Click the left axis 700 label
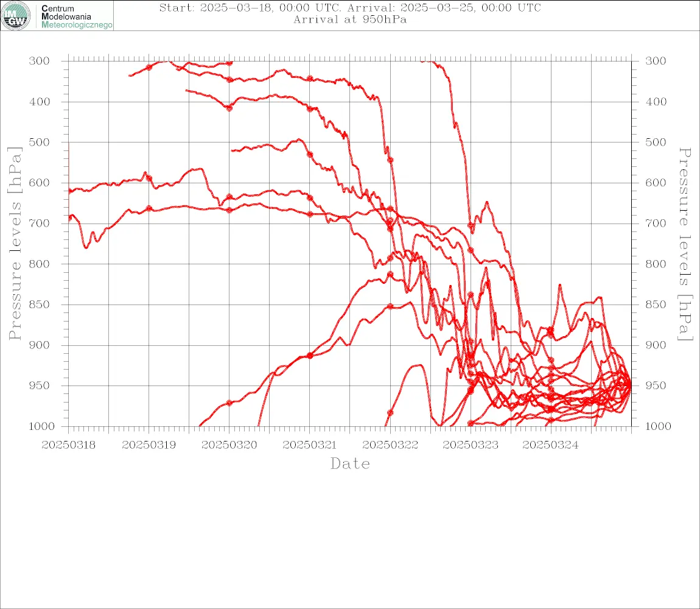 click(40, 223)
